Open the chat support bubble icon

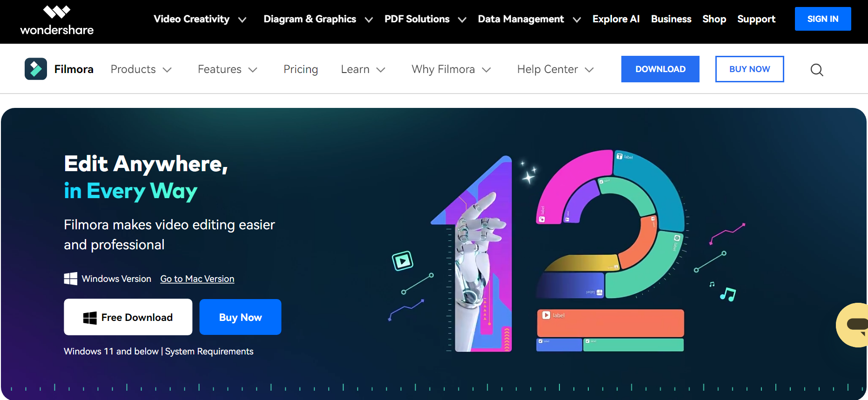(x=853, y=325)
